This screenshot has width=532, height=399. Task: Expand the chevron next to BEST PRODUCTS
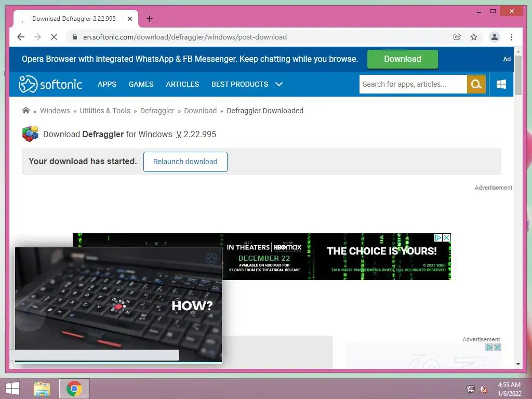pos(279,84)
